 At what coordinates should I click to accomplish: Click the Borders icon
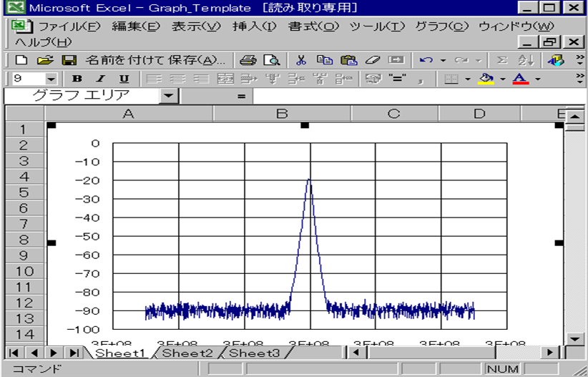(x=451, y=79)
